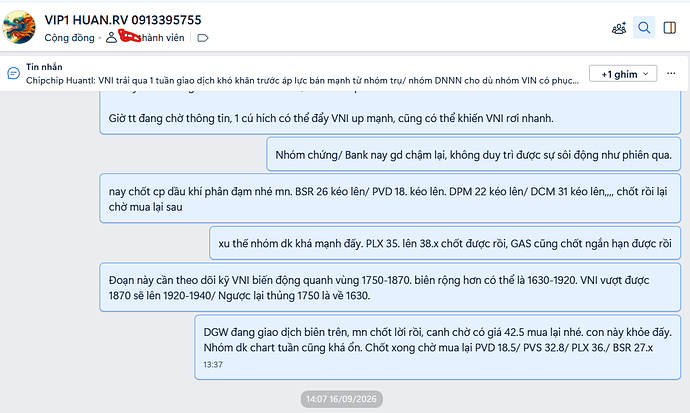Select message 'nay chốt cp dầu khí phân đạm'
This screenshot has width=690, height=413.
pos(390,198)
